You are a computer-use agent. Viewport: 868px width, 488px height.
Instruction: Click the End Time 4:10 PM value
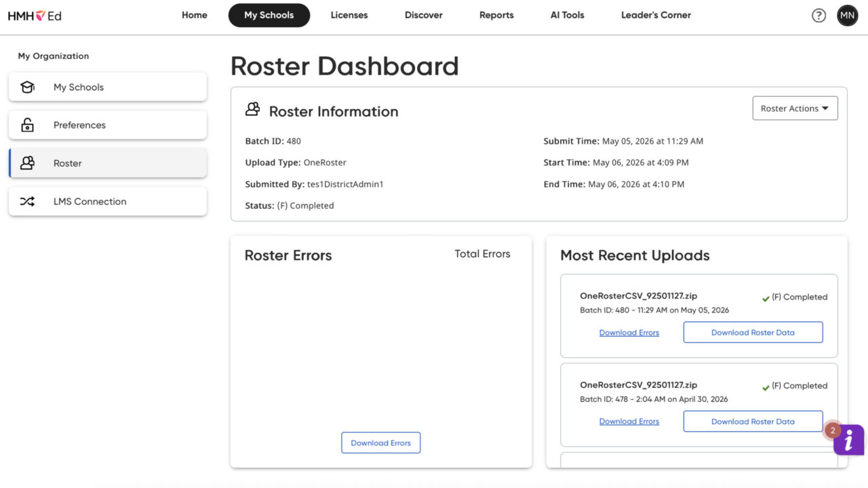[x=636, y=184]
